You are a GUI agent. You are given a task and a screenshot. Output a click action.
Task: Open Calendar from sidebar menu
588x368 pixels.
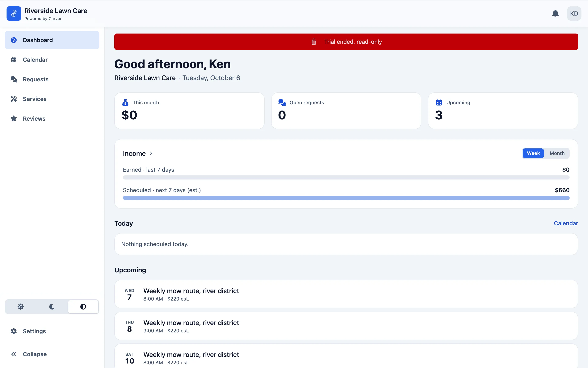pos(52,60)
